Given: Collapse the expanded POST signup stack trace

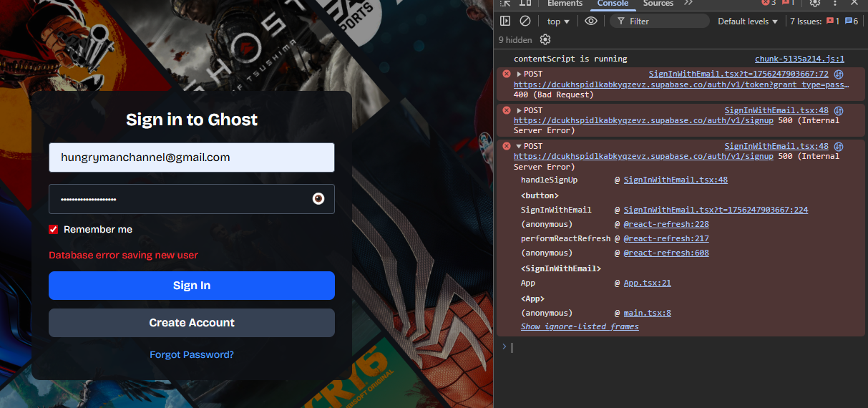Looking at the screenshot, I should pyautogui.click(x=519, y=146).
